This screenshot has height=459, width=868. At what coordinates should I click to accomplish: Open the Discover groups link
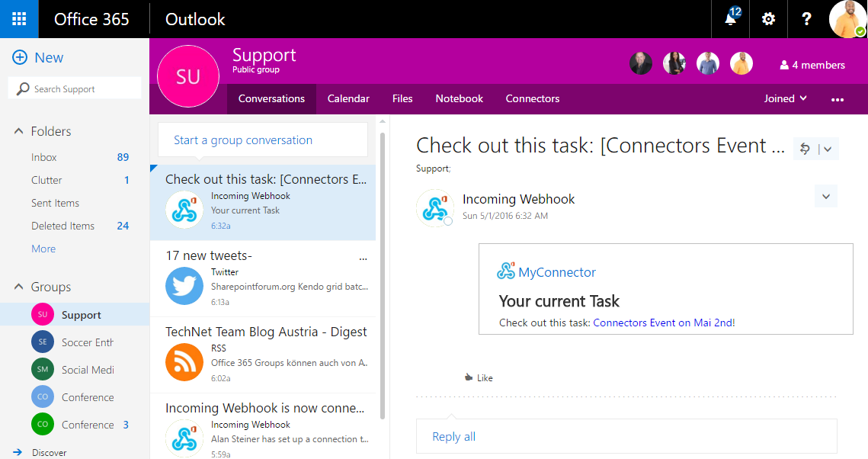click(50, 452)
